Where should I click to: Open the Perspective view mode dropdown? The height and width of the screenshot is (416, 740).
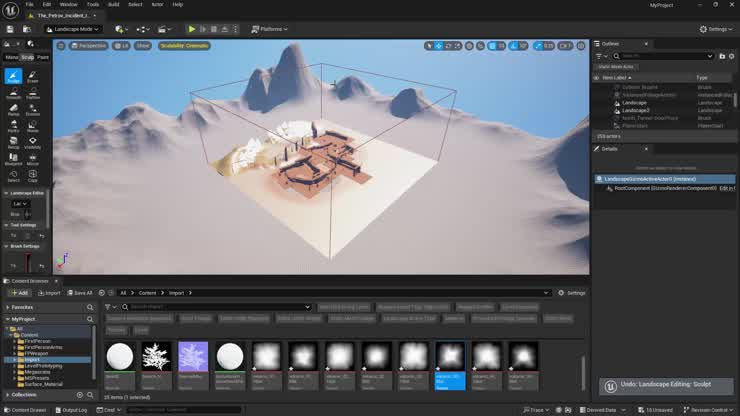[x=88, y=46]
